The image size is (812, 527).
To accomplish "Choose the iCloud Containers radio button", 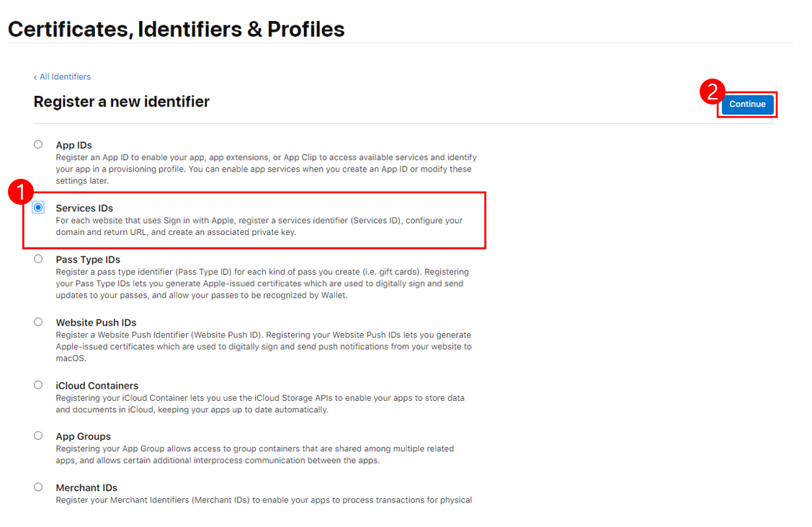I will pos(38,385).
